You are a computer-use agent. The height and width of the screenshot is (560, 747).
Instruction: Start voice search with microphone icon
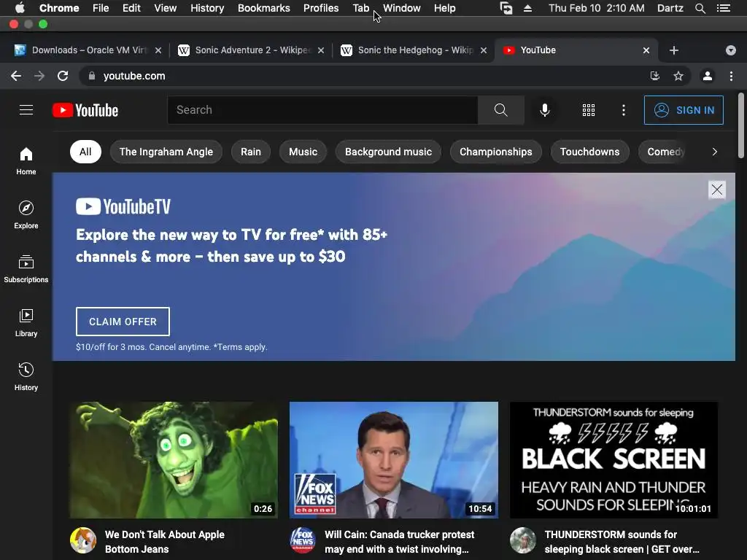544,110
